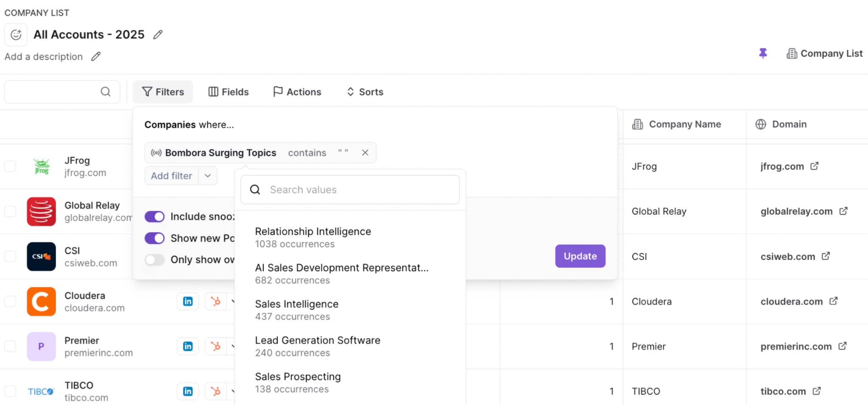The width and height of the screenshot is (868, 405).
Task: Click the Company List button
Action: 824,53
